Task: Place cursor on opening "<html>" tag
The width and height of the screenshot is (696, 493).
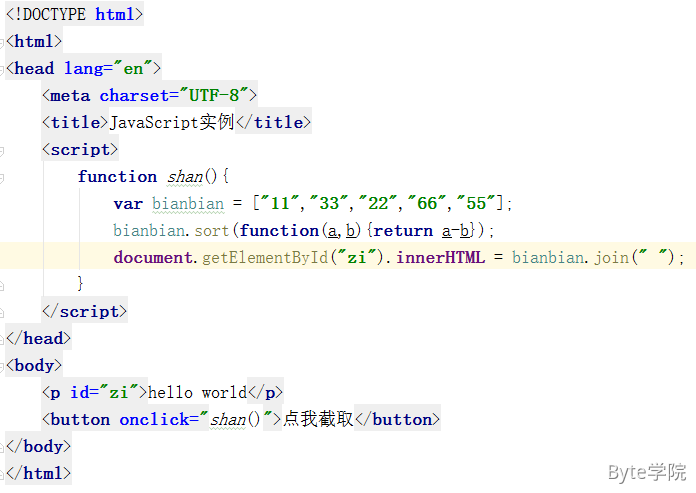Action: 34,41
